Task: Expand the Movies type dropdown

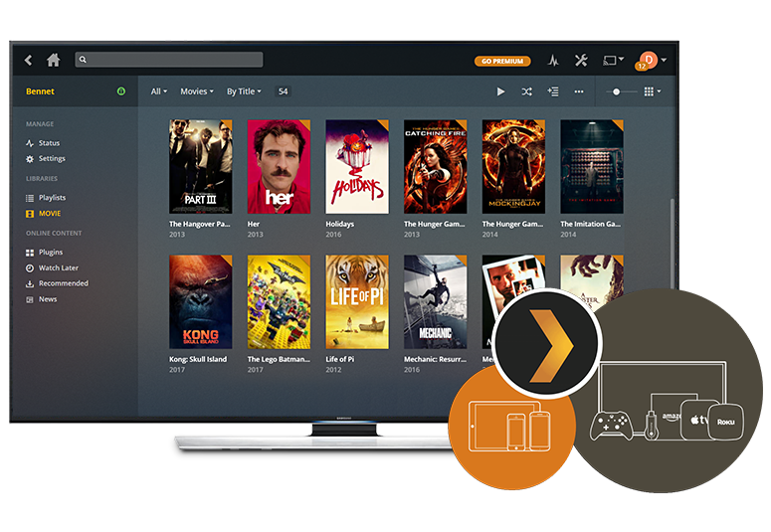Action: (x=197, y=91)
